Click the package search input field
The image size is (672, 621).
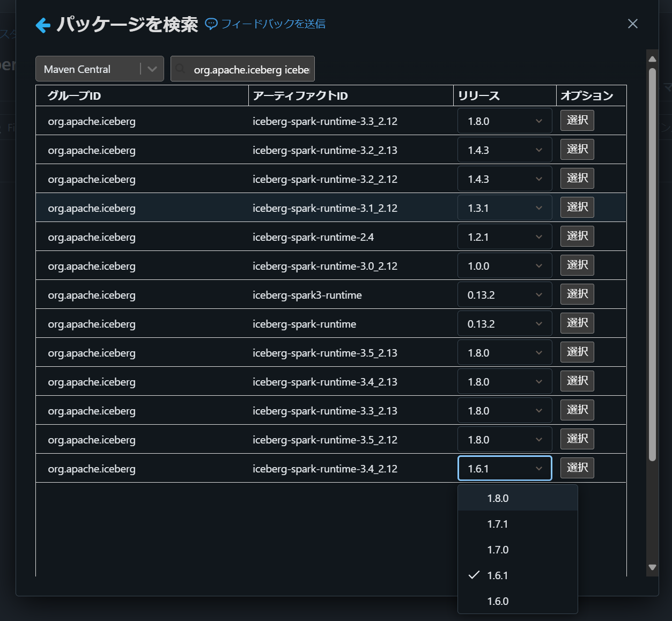click(x=242, y=69)
